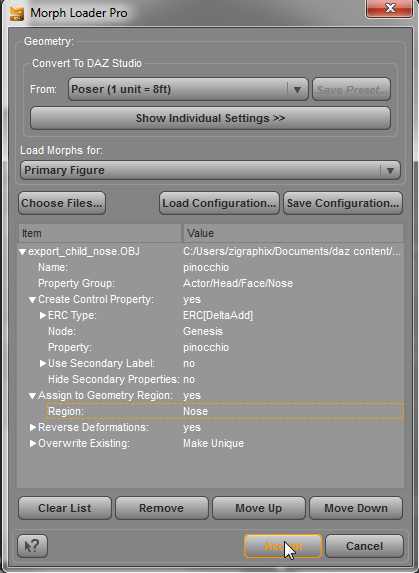Expand the Overwrite Existing row
Screen dimensions: 419x573
(x=33, y=443)
